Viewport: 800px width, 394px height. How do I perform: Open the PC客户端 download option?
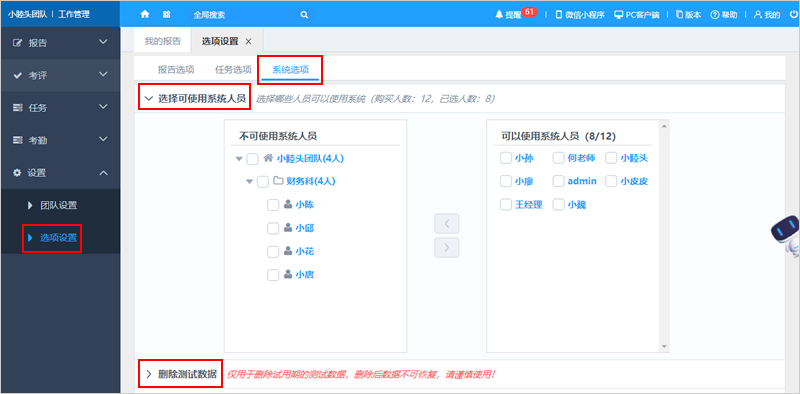tap(637, 15)
